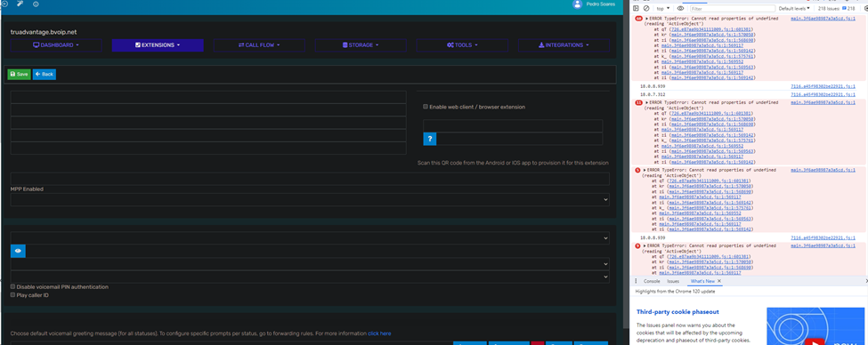Open the TOOLS dropdown menu

coord(462,45)
